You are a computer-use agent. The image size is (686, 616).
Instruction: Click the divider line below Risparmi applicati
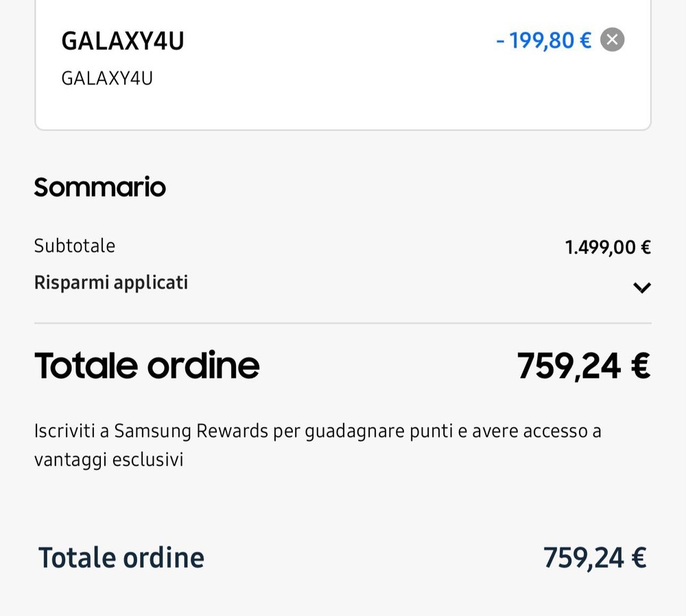point(343,323)
